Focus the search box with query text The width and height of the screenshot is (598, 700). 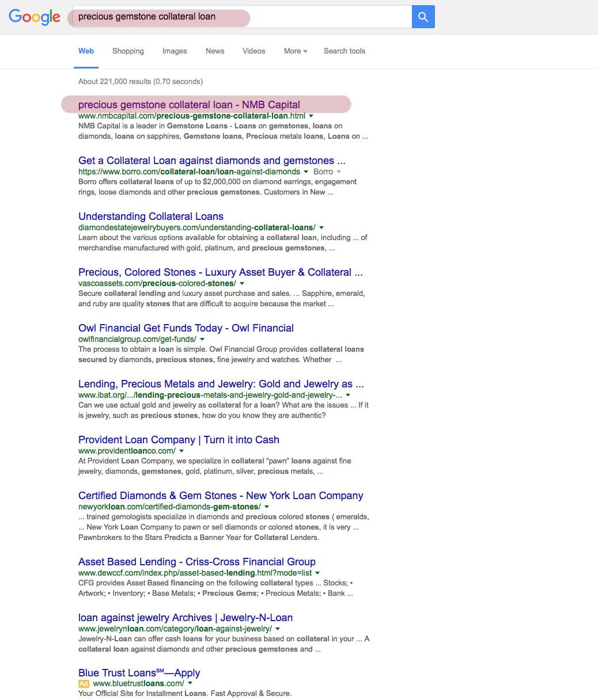click(242, 17)
